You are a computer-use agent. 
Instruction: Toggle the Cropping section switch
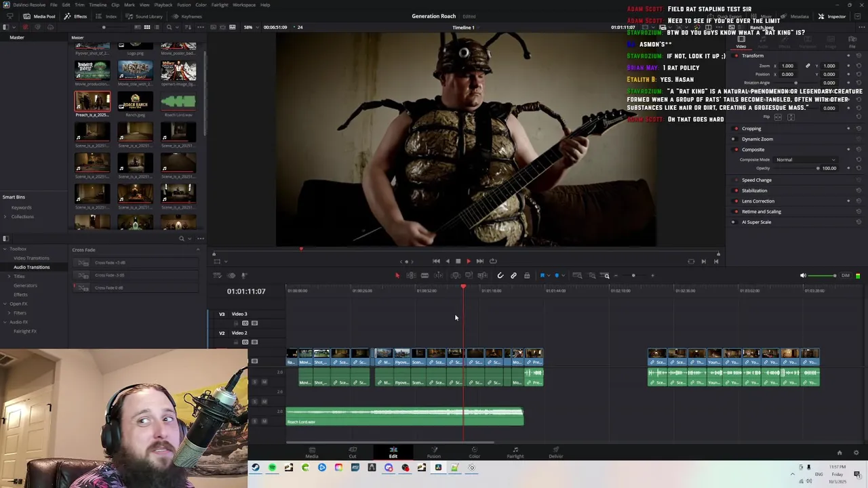pos(736,128)
